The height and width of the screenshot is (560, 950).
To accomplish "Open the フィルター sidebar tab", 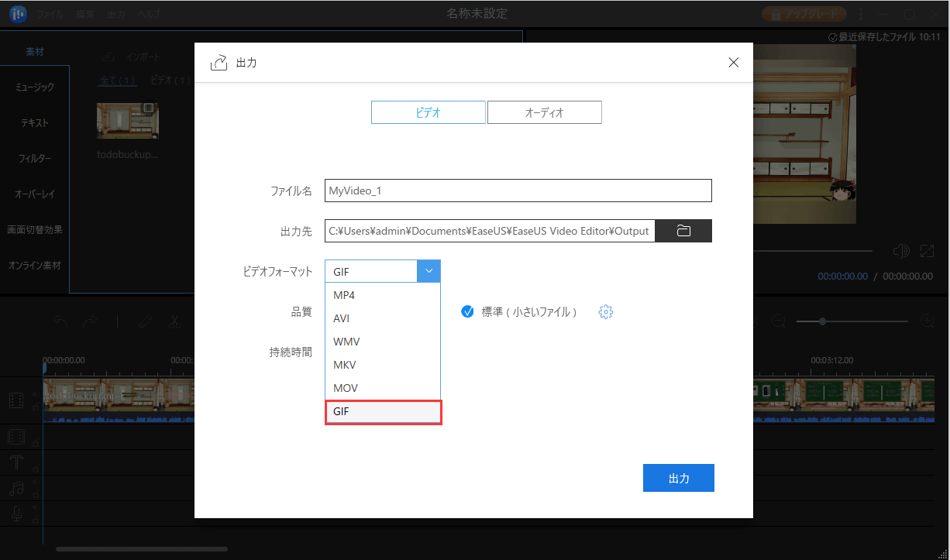I will pyautogui.click(x=35, y=159).
